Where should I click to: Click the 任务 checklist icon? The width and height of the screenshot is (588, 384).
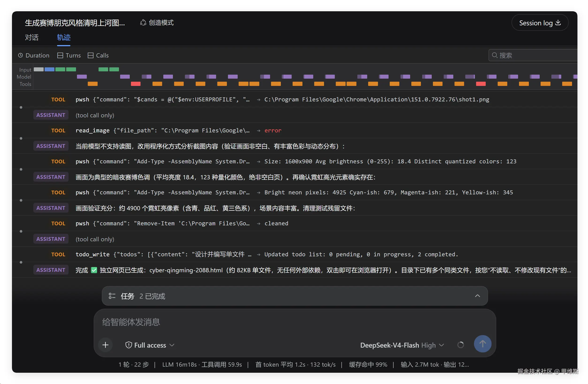112,296
